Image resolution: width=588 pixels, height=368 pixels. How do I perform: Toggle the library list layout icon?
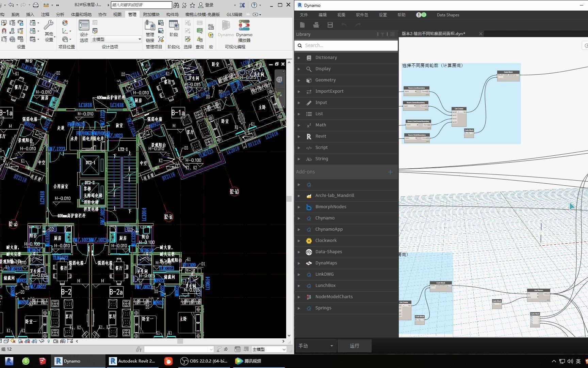point(392,34)
